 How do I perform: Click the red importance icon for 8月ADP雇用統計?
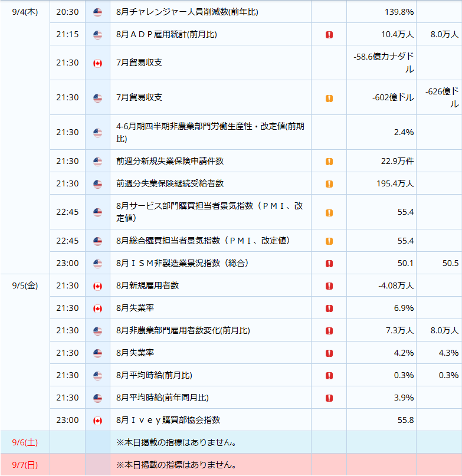tap(329, 35)
